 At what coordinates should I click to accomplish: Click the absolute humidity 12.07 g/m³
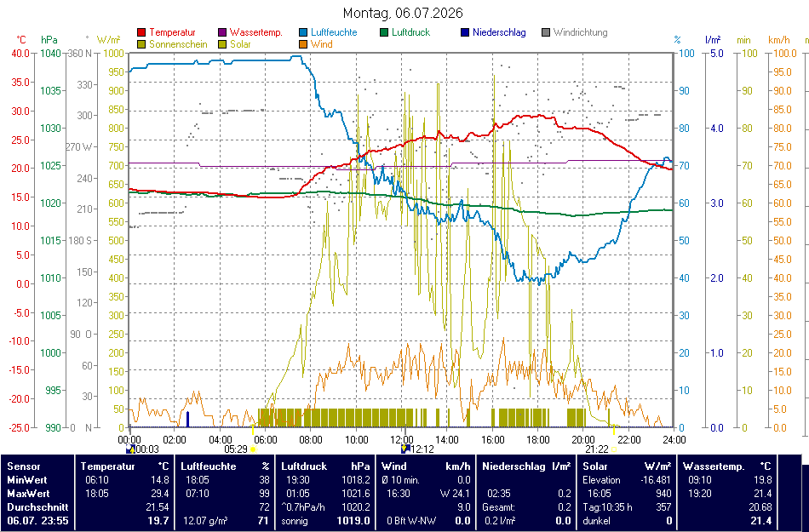206,521
